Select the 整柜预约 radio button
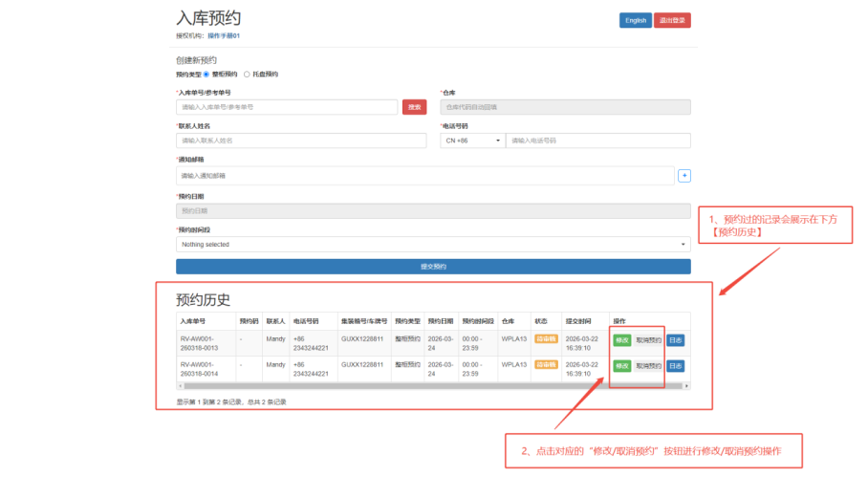 206,74
